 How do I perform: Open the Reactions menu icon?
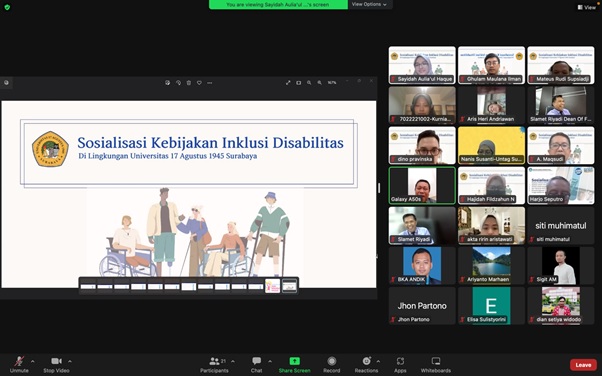pos(367,361)
